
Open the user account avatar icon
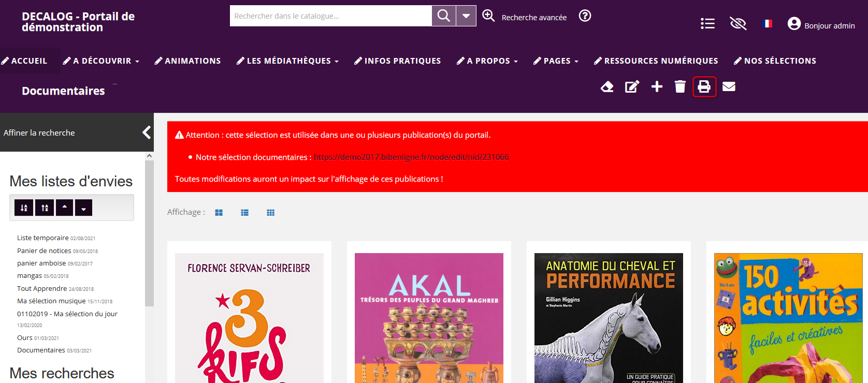click(794, 23)
